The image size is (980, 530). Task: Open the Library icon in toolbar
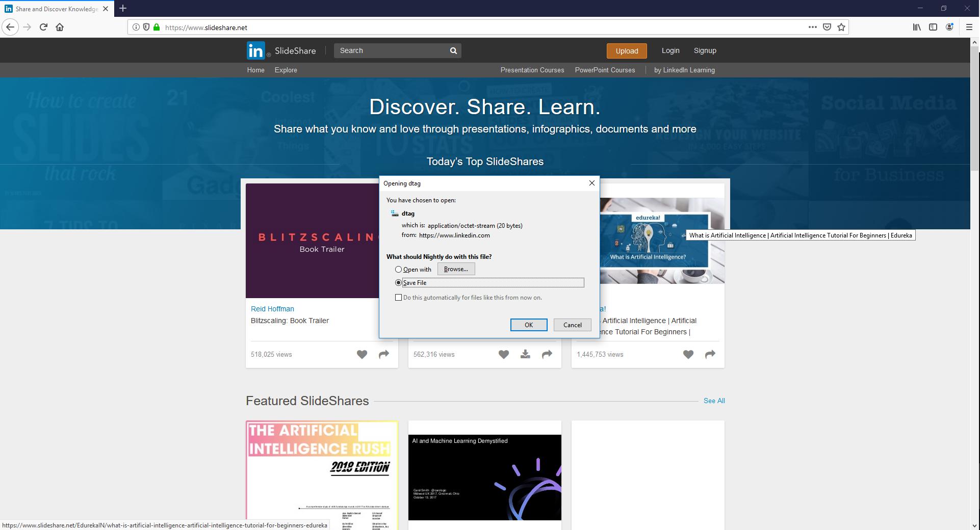click(916, 27)
